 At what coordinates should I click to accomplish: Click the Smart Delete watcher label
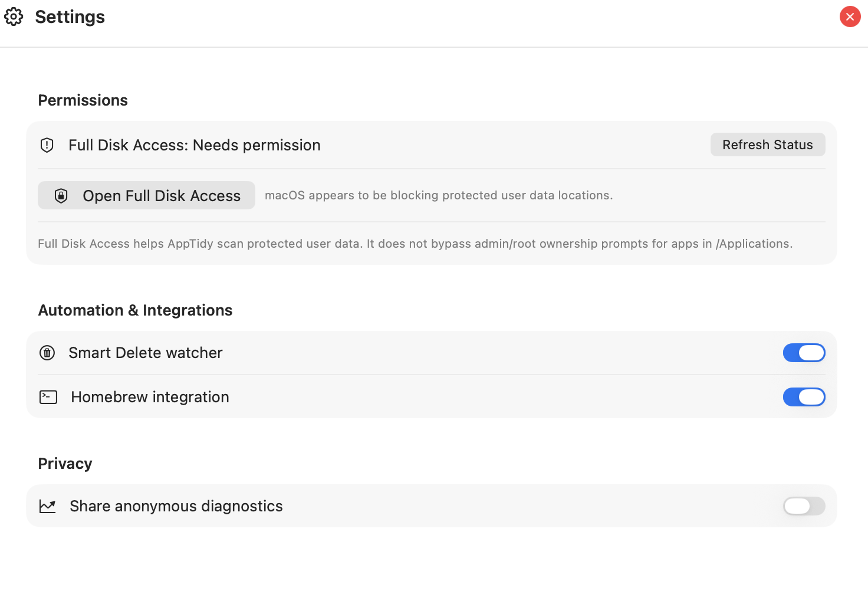pyautogui.click(x=146, y=353)
